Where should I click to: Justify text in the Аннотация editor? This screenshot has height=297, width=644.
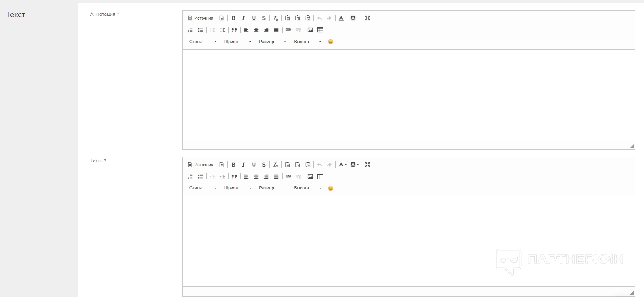coord(276,30)
